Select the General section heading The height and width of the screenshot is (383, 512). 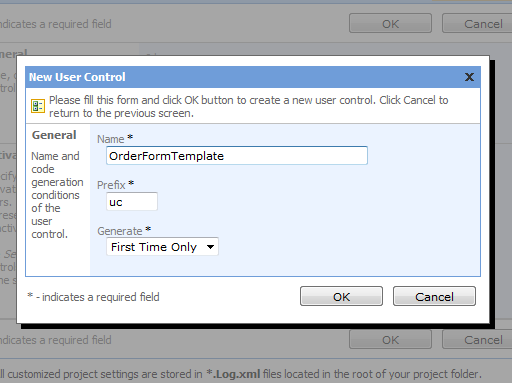pyautogui.click(x=54, y=135)
